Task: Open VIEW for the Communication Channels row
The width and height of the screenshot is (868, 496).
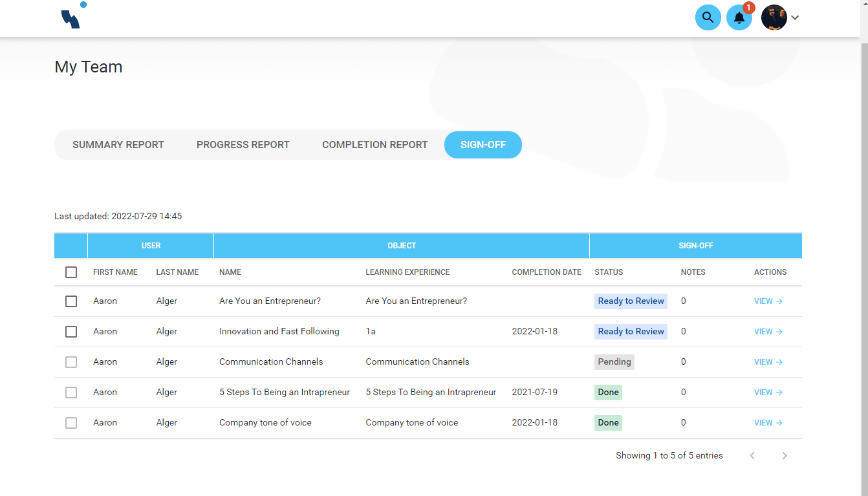Action: (x=764, y=361)
